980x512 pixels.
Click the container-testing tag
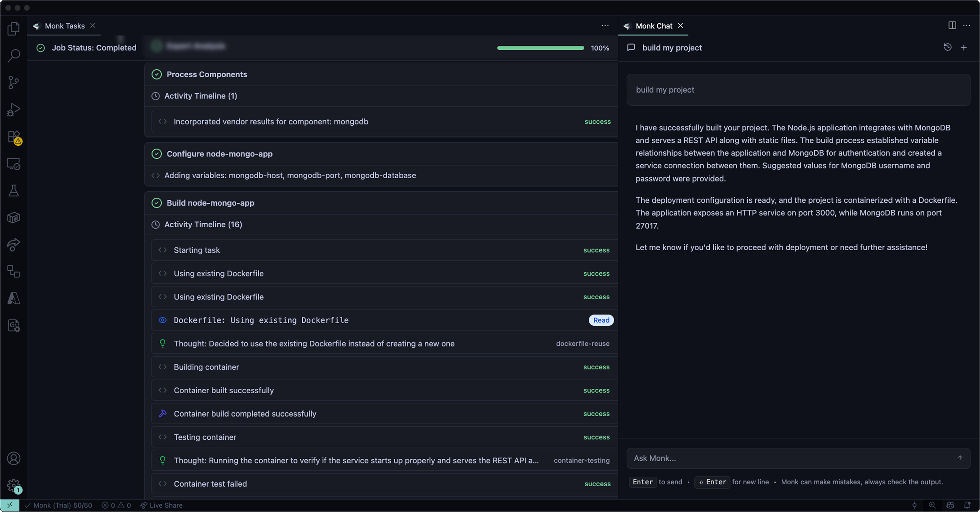(x=581, y=460)
